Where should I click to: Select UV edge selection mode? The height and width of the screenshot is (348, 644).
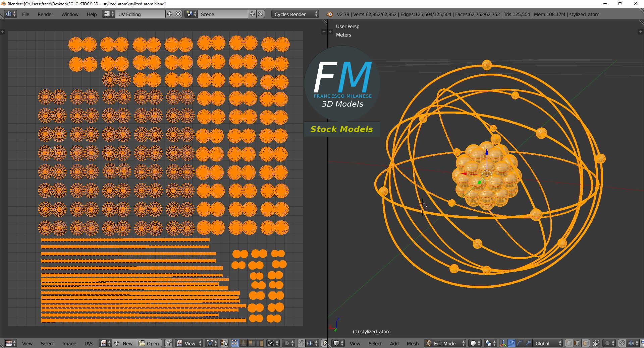(x=243, y=343)
